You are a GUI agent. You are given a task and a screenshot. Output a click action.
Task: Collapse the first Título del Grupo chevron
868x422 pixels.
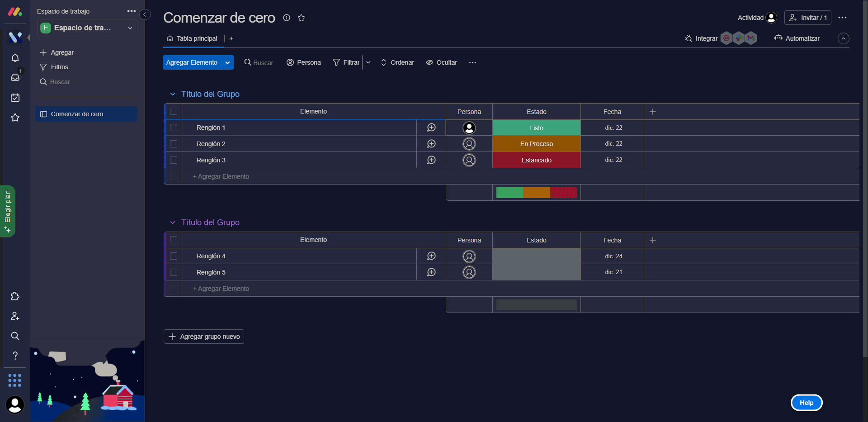click(172, 94)
